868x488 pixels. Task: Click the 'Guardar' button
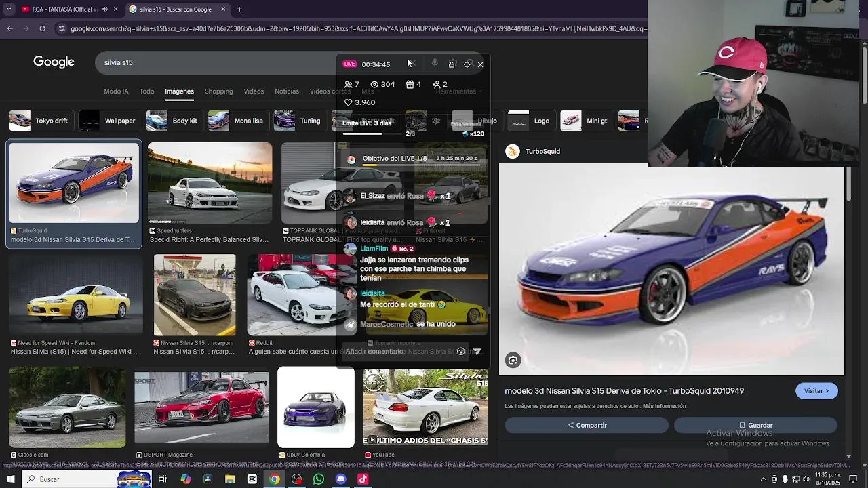[x=755, y=425]
